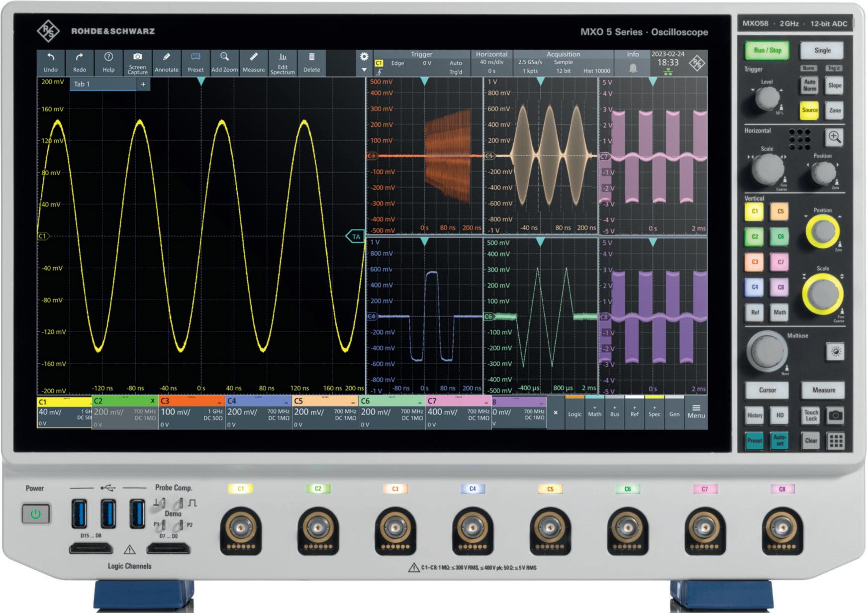Open the C3 channel tile showing 100 mV/
Image resolution: width=868 pixels, height=613 pixels.
point(192,412)
